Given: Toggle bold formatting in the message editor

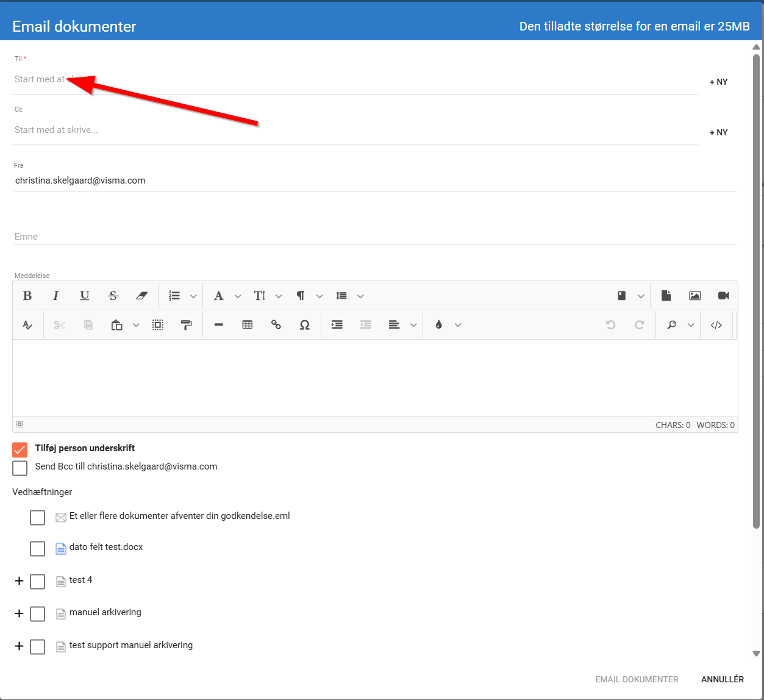Looking at the screenshot, I should [x=27, y=296].
